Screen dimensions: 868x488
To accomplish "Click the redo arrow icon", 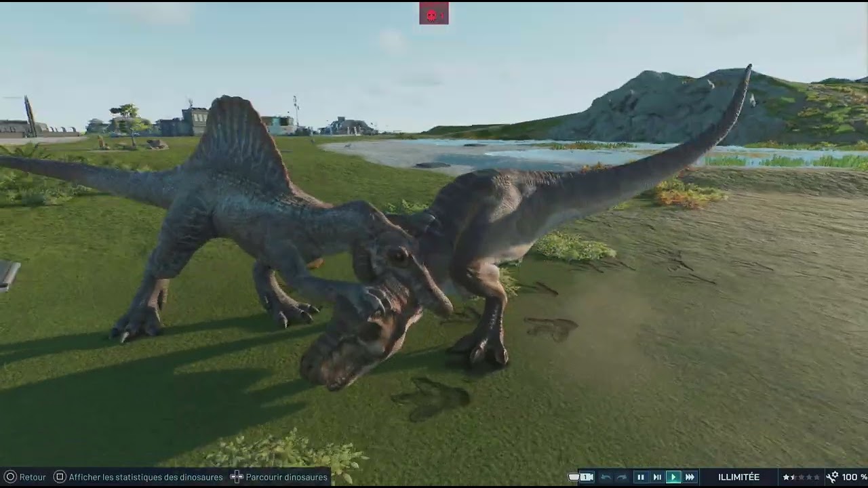I will 622,477.
